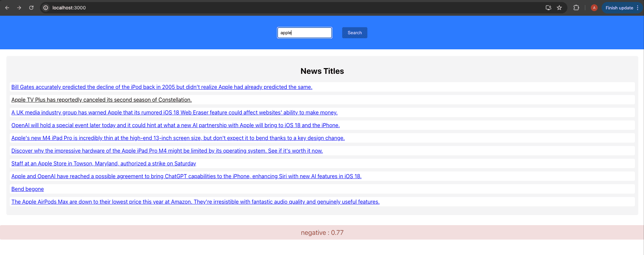The height and width of the screenshot is (255, 644).
Task: Open Apple TV Plus Constellation article
Action: pyautogui.click(x=102, y=100)
